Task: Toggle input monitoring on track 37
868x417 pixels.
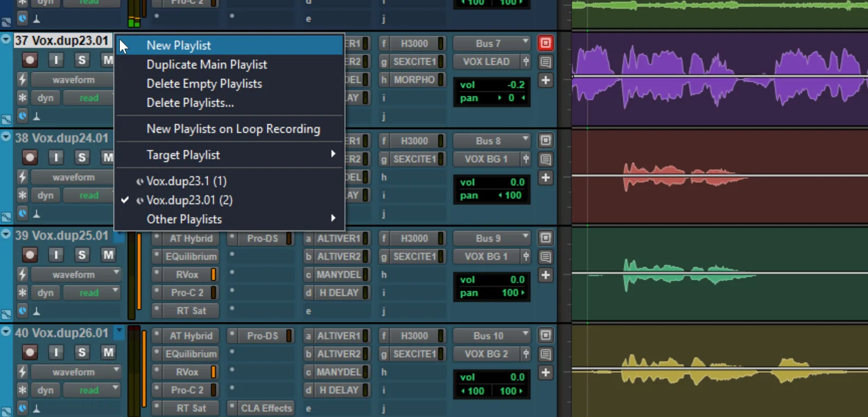Action: point(56,60)
